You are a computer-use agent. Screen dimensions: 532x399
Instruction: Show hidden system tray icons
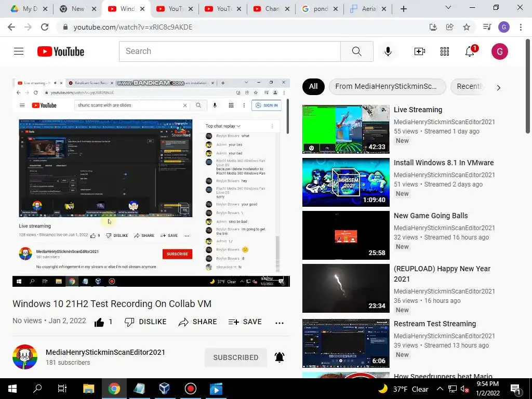coord(440,389)
